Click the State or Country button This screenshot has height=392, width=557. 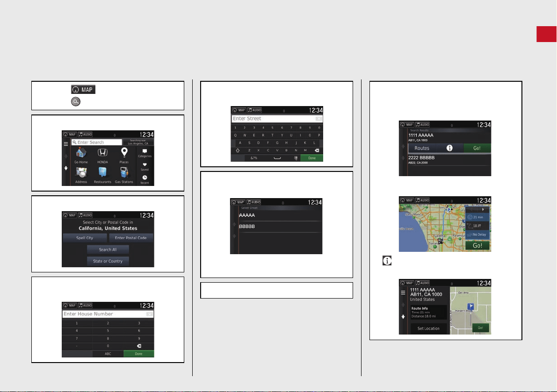pyautogui.click(x=108, y=261)
